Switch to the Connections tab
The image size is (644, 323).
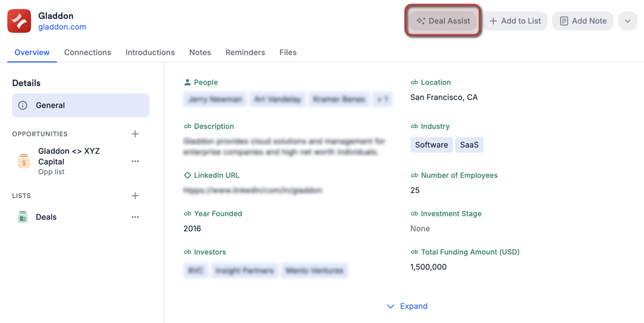coord(87,52)
